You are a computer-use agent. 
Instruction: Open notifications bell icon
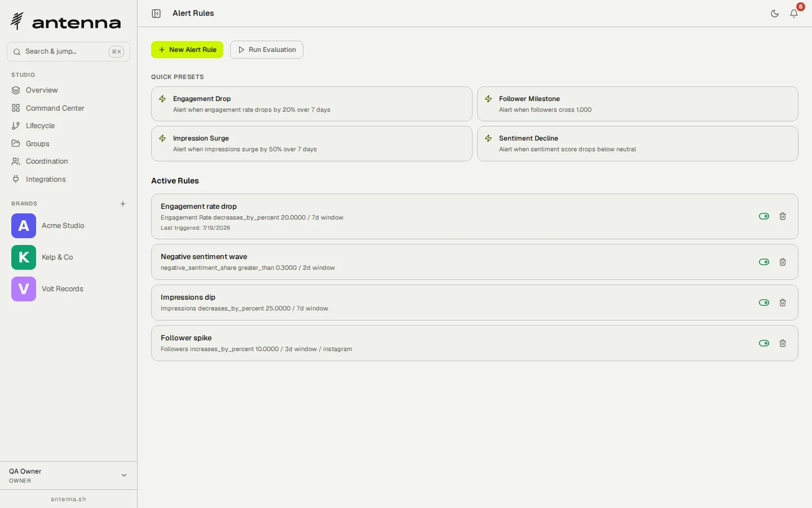tap(794, 14)
